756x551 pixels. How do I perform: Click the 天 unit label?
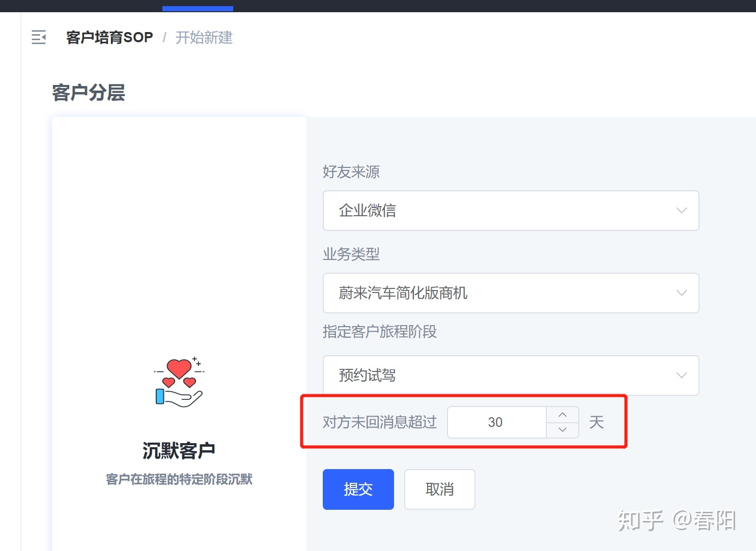pos(597,422)
